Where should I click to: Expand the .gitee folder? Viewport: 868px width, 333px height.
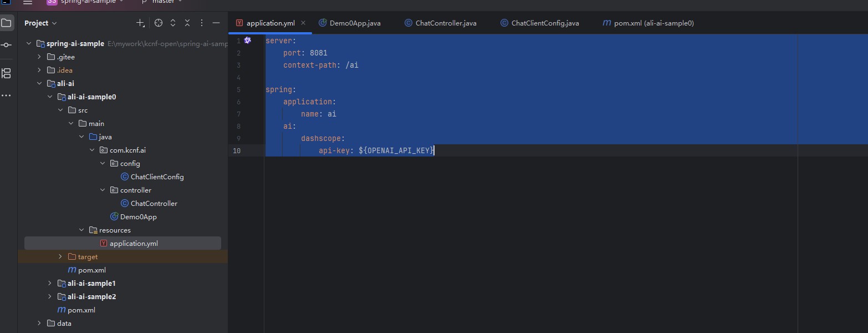point(39,57)
